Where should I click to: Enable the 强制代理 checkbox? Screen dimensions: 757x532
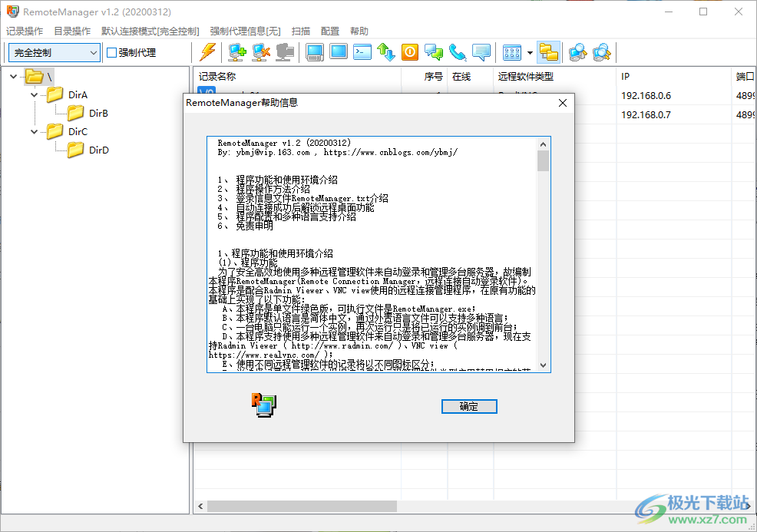[111, 53]
